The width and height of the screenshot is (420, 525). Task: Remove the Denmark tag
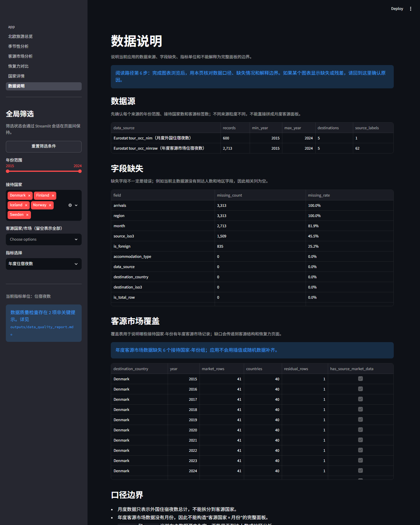click(29, 196)
